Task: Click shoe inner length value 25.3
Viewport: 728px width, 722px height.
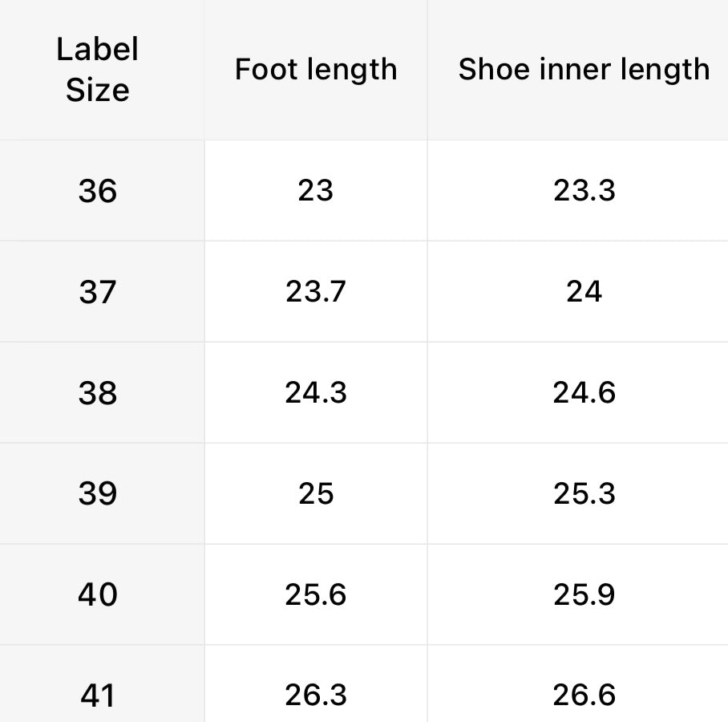Action: pyautogui.click(x=584, y=493)
